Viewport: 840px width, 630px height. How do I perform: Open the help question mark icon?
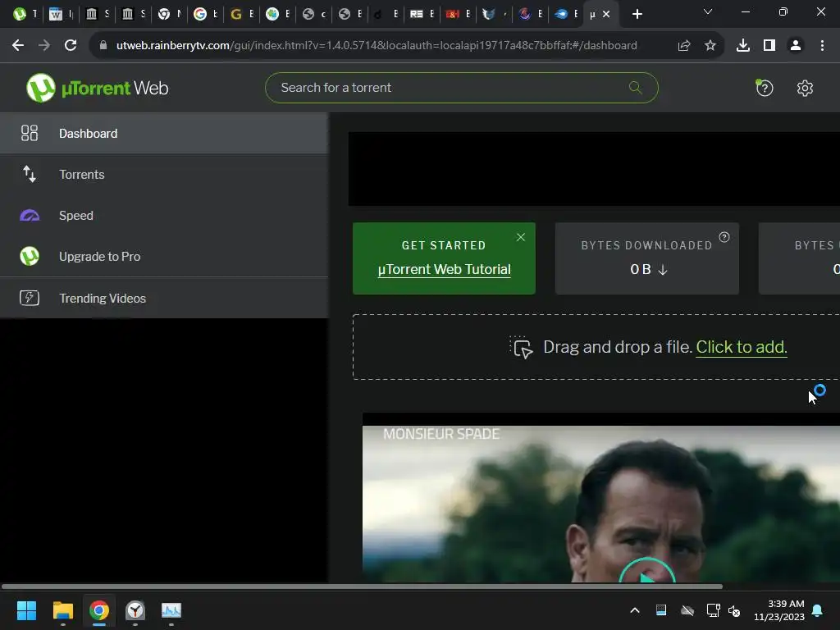tap(765, 88)
